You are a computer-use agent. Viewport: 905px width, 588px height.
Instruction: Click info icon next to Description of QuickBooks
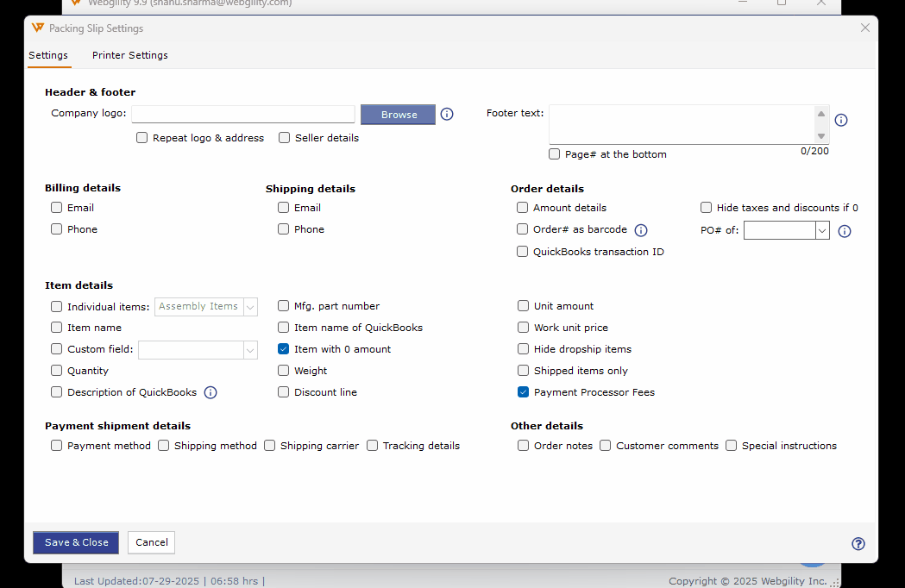(x=211, y=392)
